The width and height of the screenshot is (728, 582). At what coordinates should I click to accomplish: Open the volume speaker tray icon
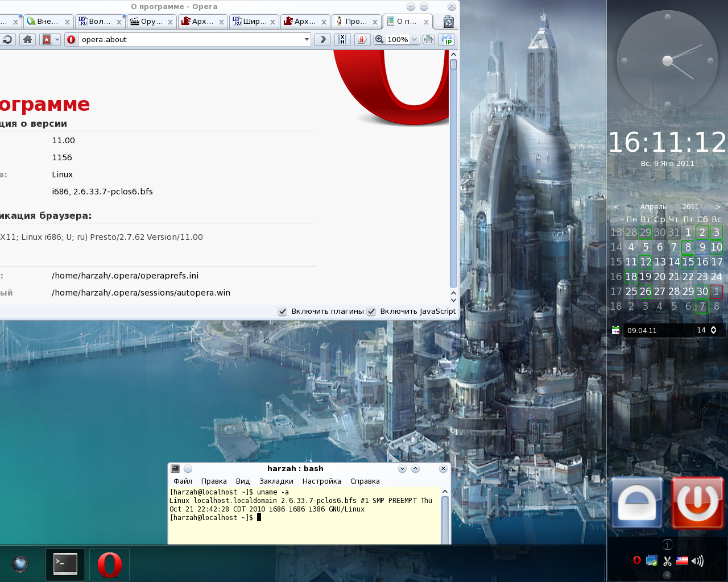click(x=697, y=561)
